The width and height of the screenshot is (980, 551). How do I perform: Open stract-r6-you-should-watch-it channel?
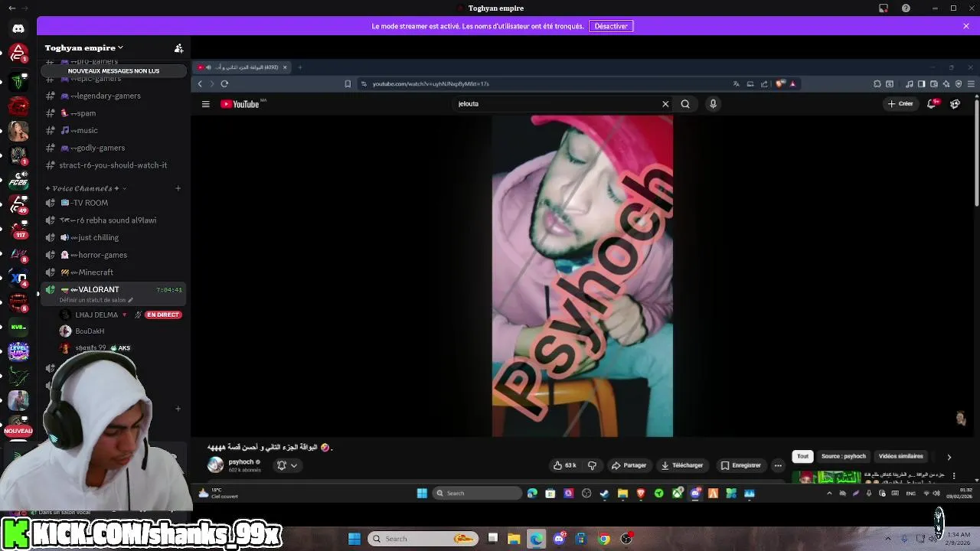[x=113, y=165]
